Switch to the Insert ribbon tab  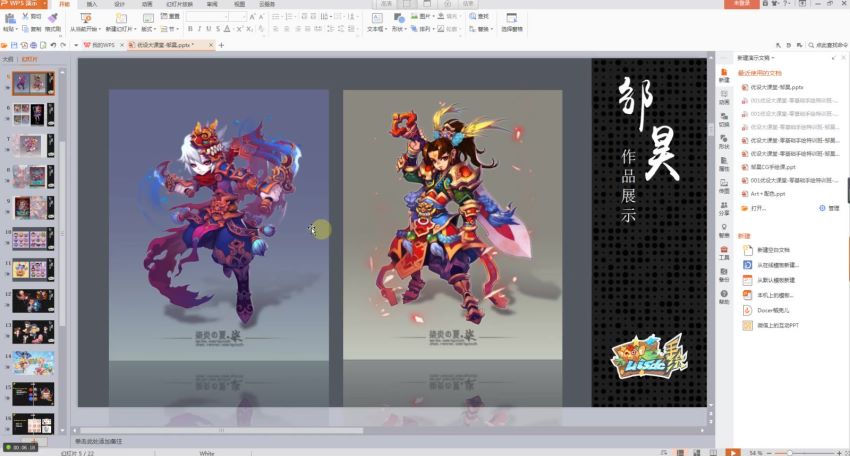click(x=92, y=4)
